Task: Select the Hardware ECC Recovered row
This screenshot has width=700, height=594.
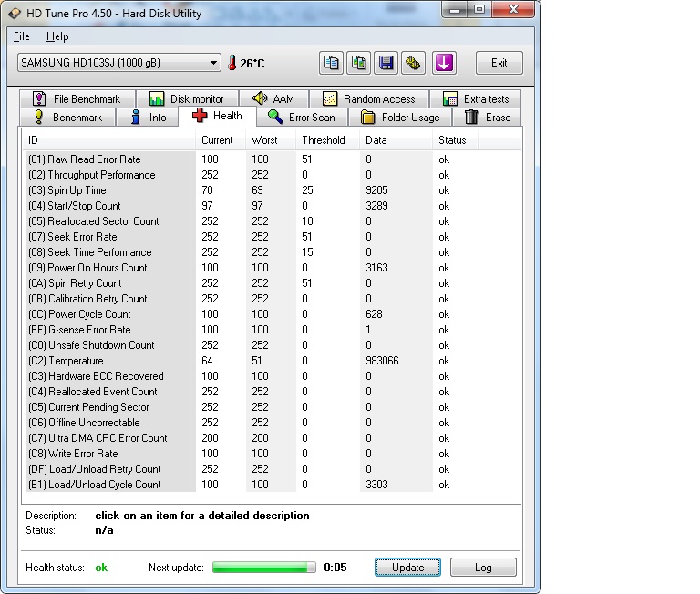Action: pos(252,376)
